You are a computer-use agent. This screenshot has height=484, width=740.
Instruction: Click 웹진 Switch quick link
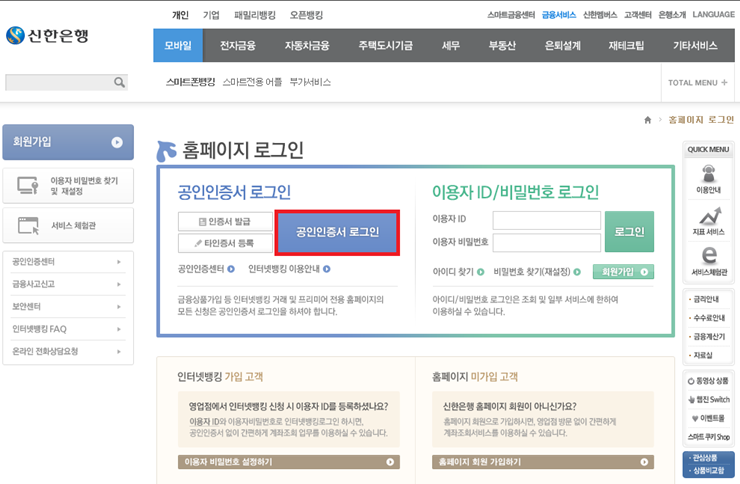709,400
